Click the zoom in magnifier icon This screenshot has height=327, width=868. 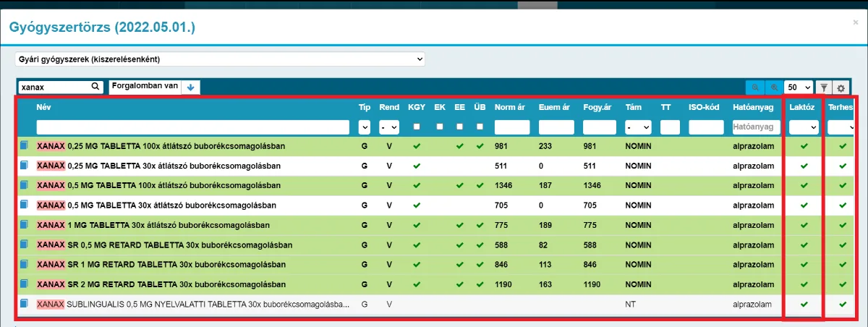click(x=774, y=88)
